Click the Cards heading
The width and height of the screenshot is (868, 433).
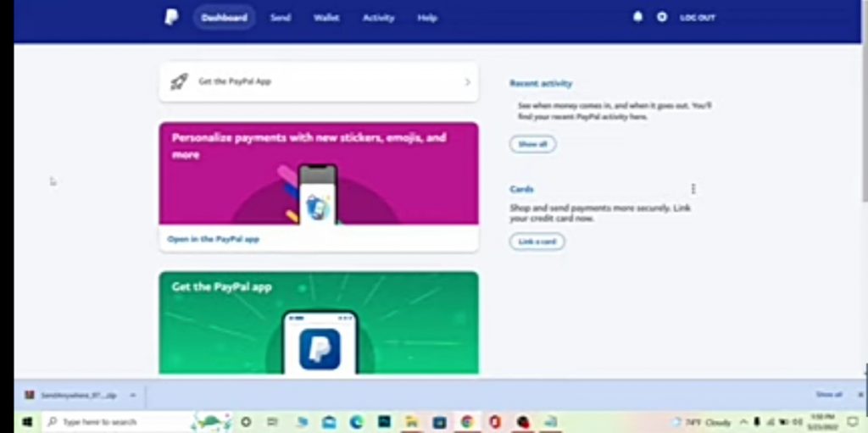521,189
